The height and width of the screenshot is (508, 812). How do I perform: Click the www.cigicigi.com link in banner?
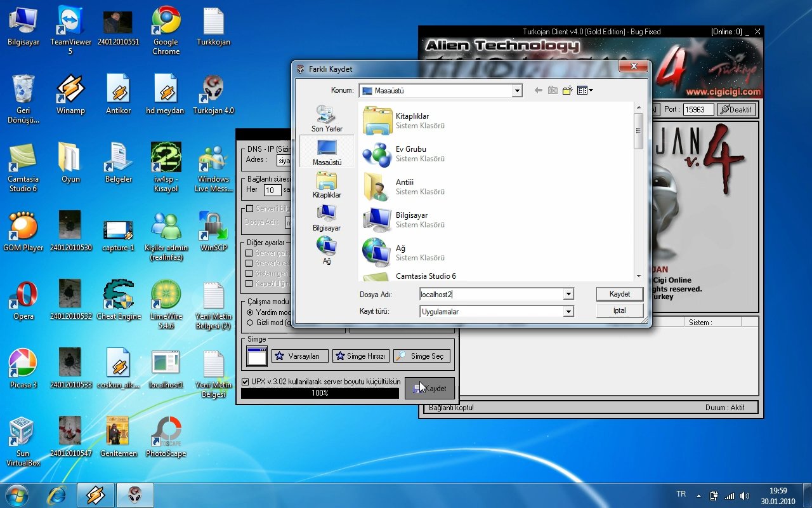(x=723, y=92)
